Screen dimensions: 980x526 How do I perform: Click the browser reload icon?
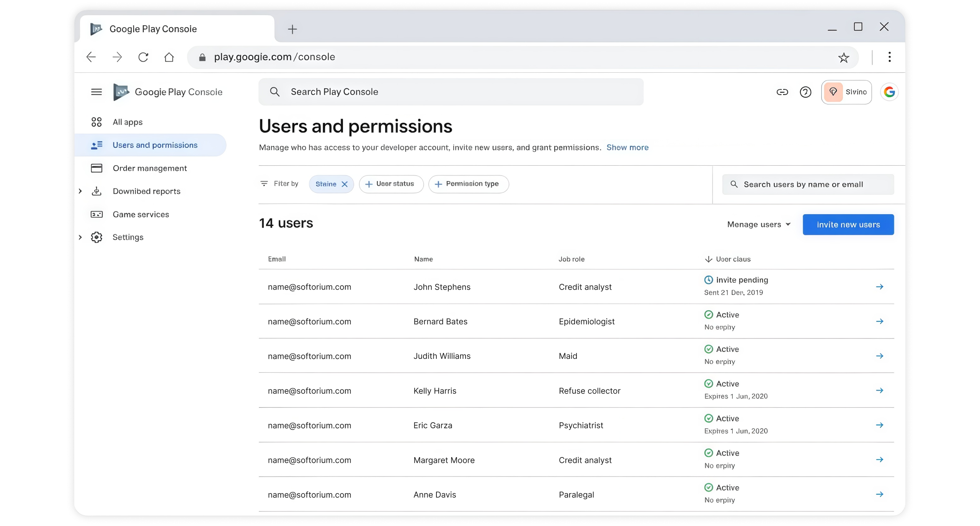coord(143,57)
